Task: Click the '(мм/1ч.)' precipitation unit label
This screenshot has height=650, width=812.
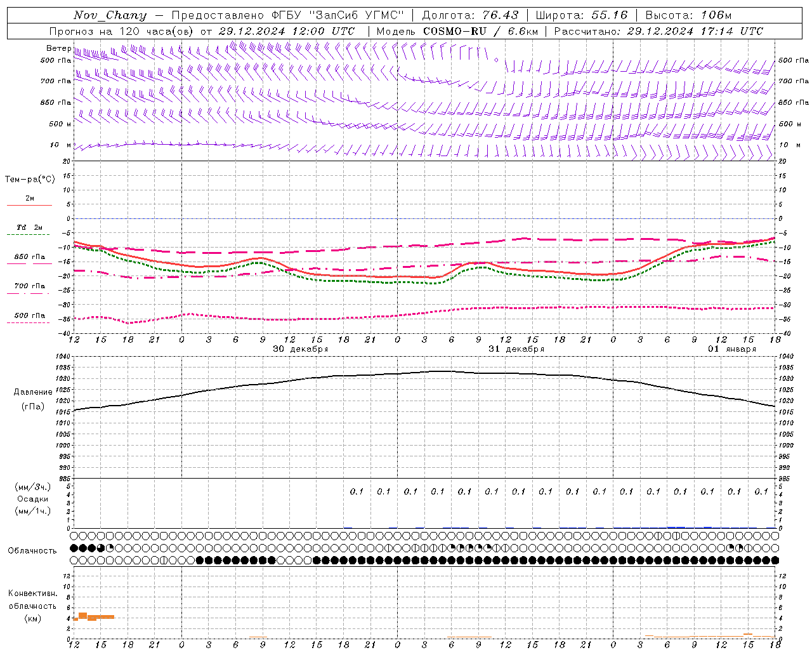Action: 33,511
